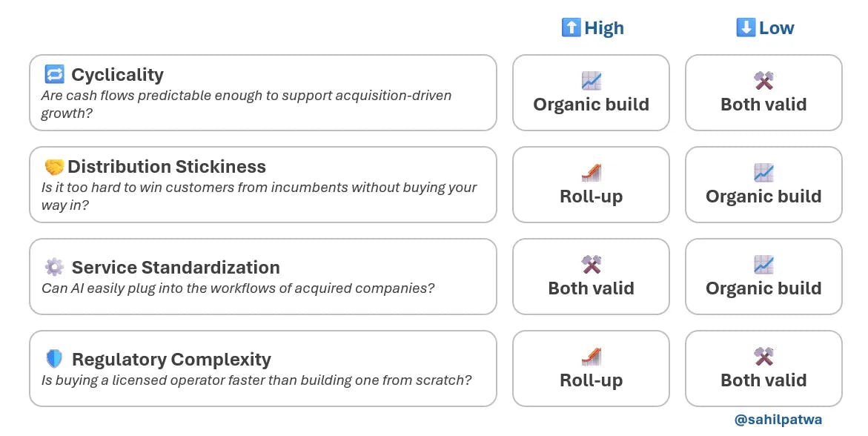Click the hammers icon in Cyclicality Low card

pyautogui.click(x=763, y=81)
